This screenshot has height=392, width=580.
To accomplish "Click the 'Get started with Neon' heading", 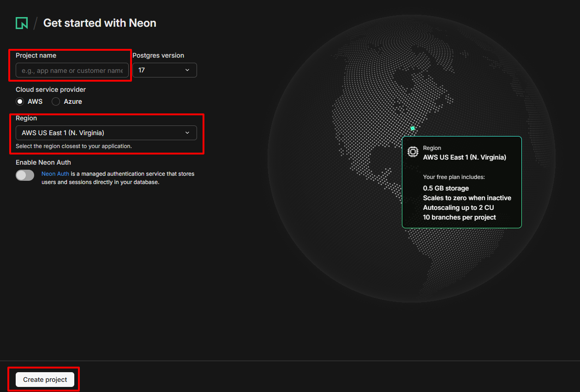I will 100,23.
